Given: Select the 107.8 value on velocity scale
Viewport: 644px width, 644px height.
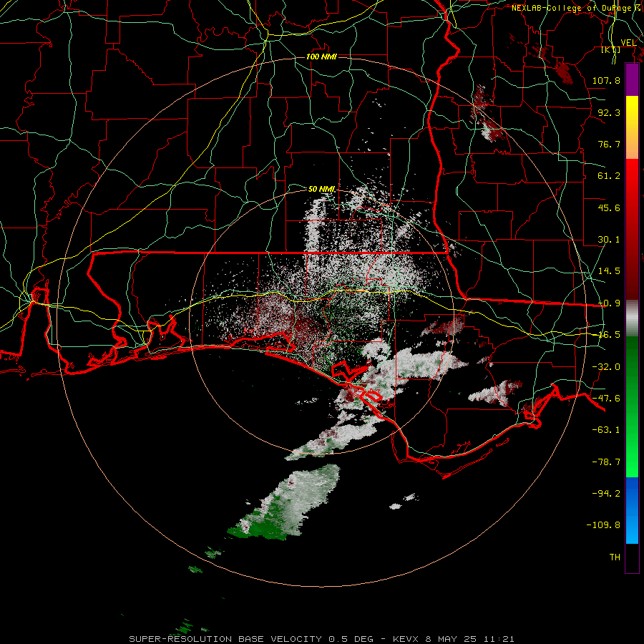Looking at the screenshot, I should [x=606, y=80].
